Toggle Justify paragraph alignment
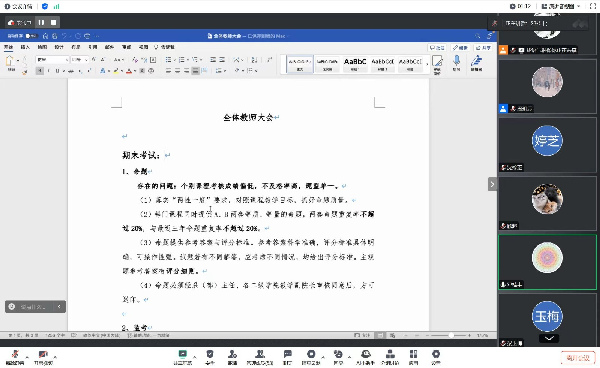Viewport: 600px width, 368px height. [x=196, y=71]
